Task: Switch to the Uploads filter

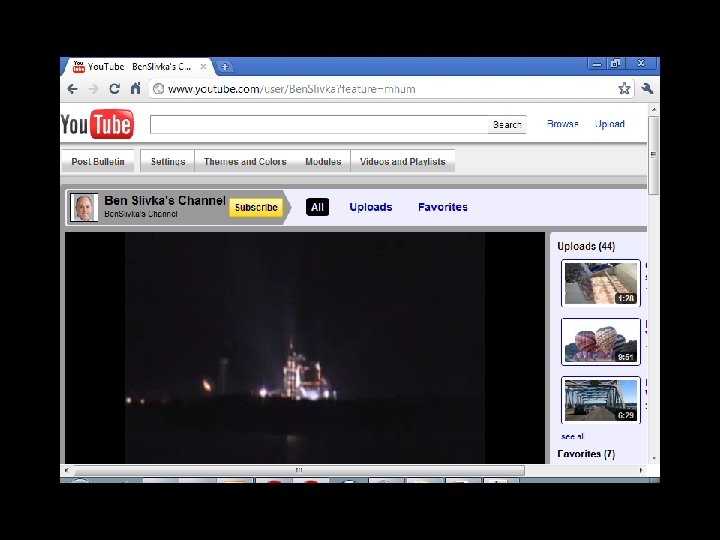Action: 371,207
